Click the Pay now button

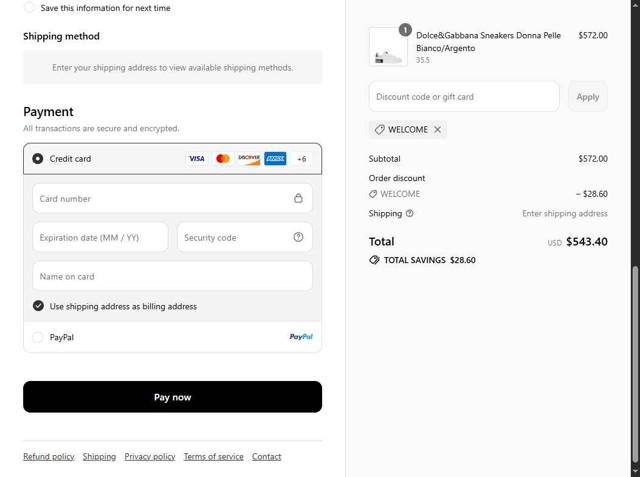172,397
